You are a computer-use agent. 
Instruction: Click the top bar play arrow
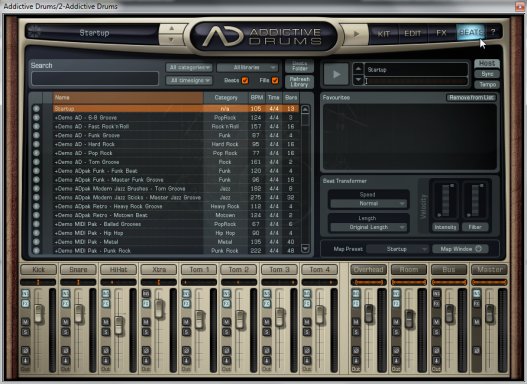(356, 34)
